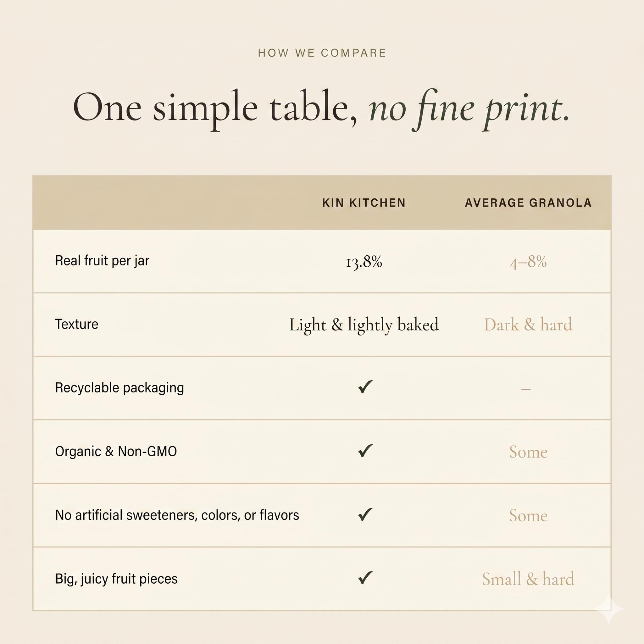The height and width of the screenshot is (644, 644).
Task: Click the 'Recyclable packaging' row label
Action: [119, 388]
